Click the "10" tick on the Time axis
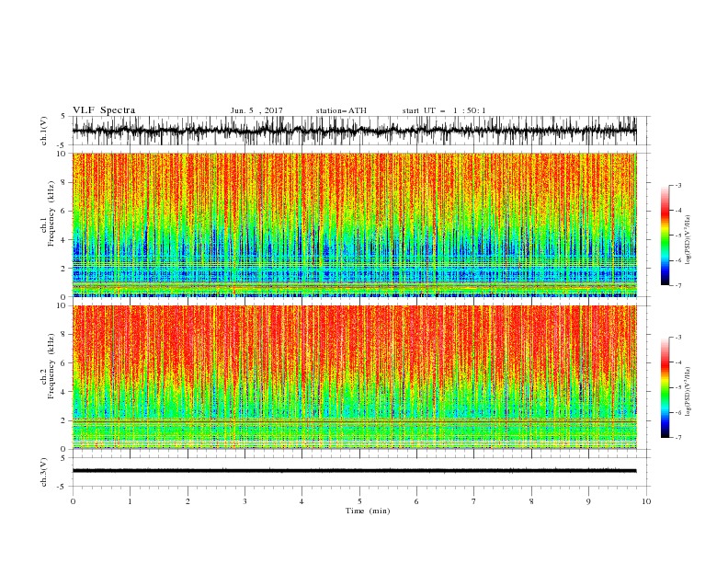Image resolution: width=728 pixels, height=563 pixels. [x=646, y=501]
